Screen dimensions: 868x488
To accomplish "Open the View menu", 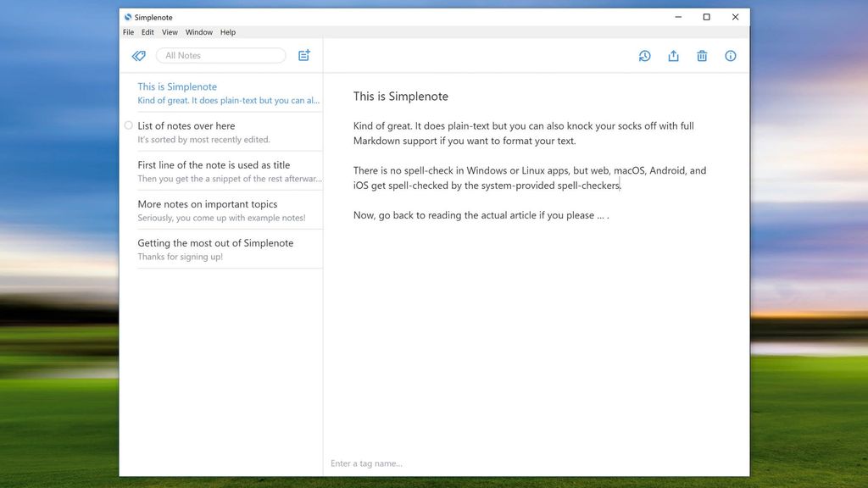I will tap(169, 31).
